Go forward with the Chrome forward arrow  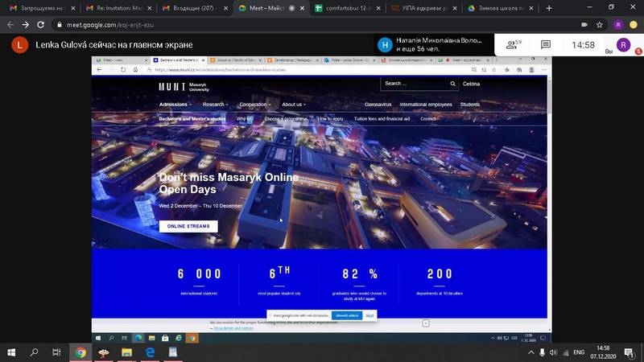click(x=26, y=25)
